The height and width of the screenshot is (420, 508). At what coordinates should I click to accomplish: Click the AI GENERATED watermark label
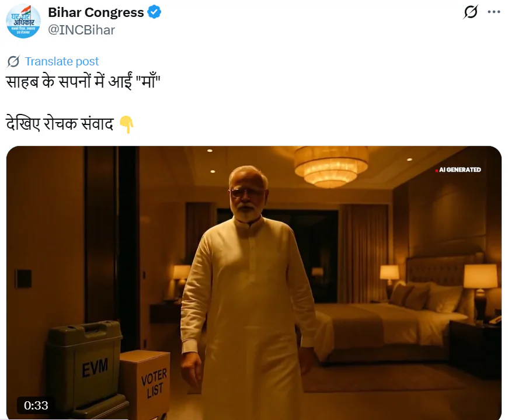coord(460,170)
